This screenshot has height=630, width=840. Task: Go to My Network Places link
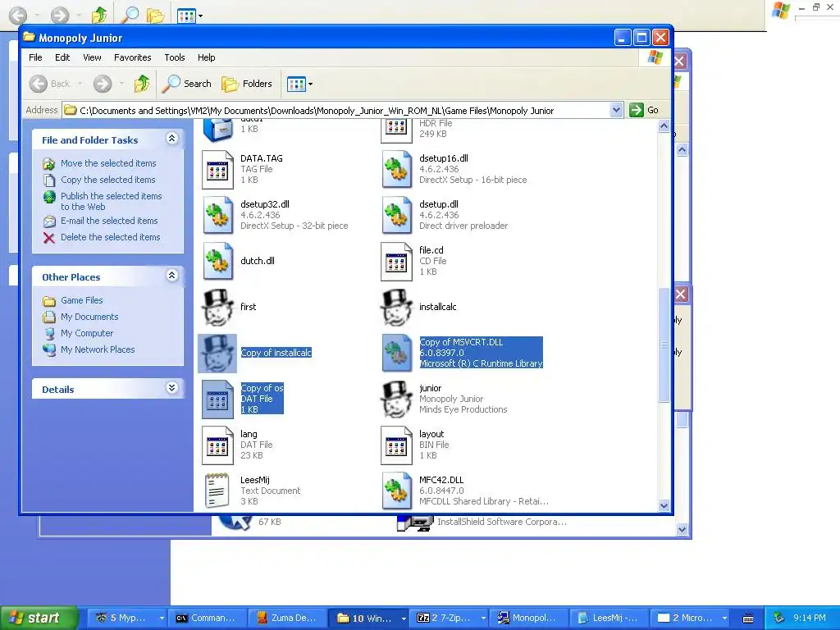pos(98,349)
